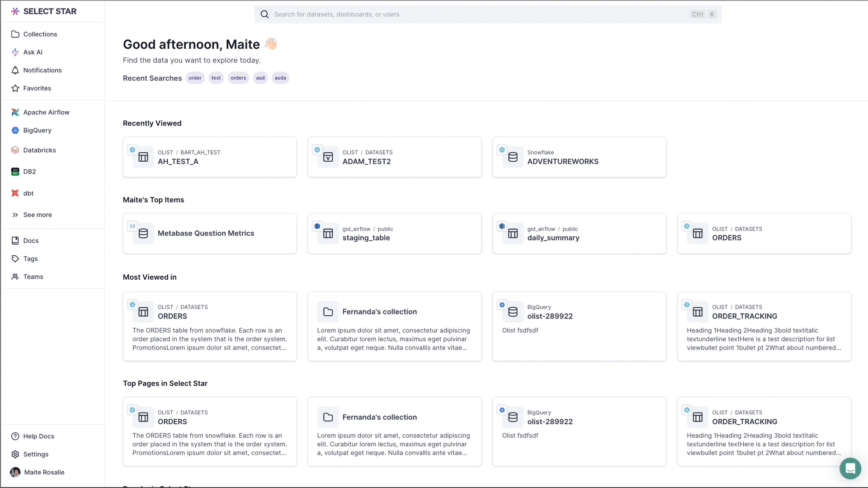Image resolution: width=868 pixels, height=488 pixels.
Task: Click the DB2 source icon
Action: [15, 172]
